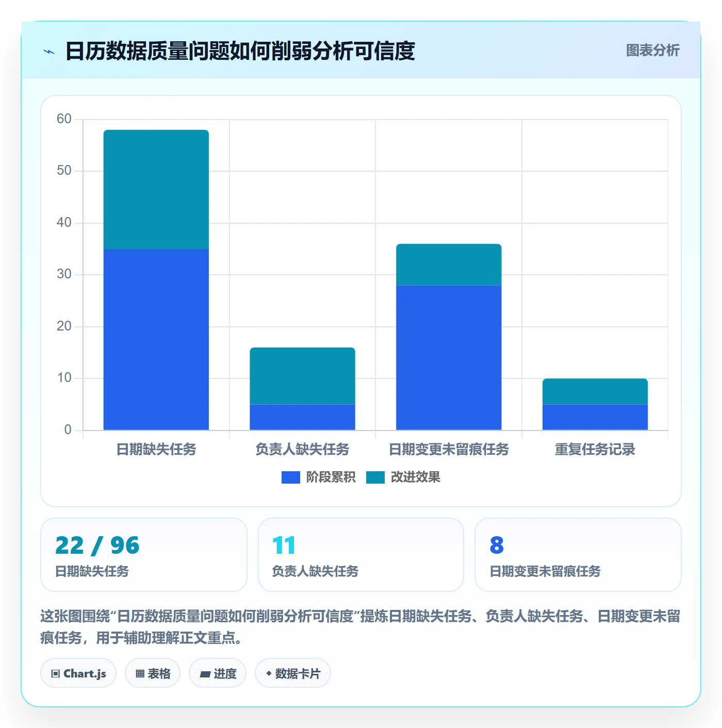The width and height of the screenshot is (722, 728).
Task: Click the bar icon in 进度 chip
Action: 205,674
